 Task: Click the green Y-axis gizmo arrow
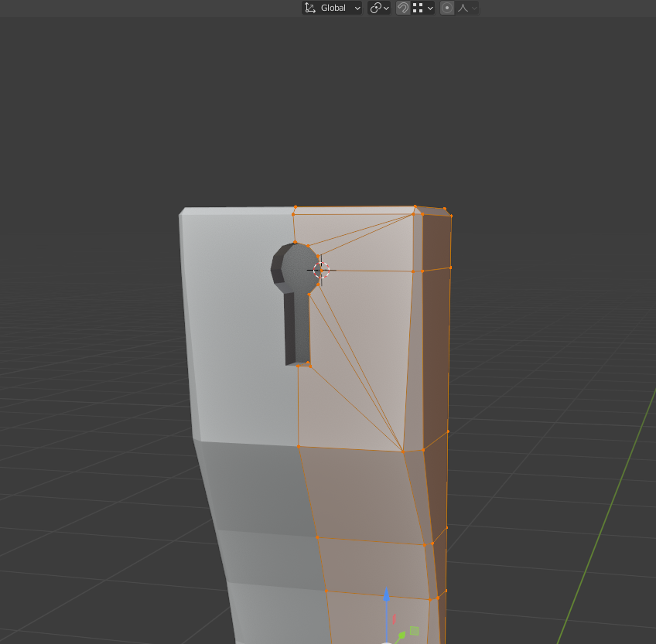(401, 634)
